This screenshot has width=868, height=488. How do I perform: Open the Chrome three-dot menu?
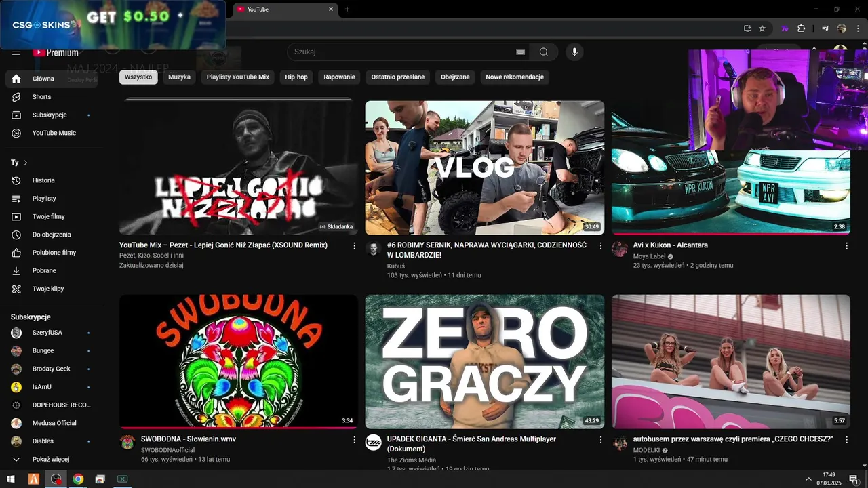click(856, 28)
